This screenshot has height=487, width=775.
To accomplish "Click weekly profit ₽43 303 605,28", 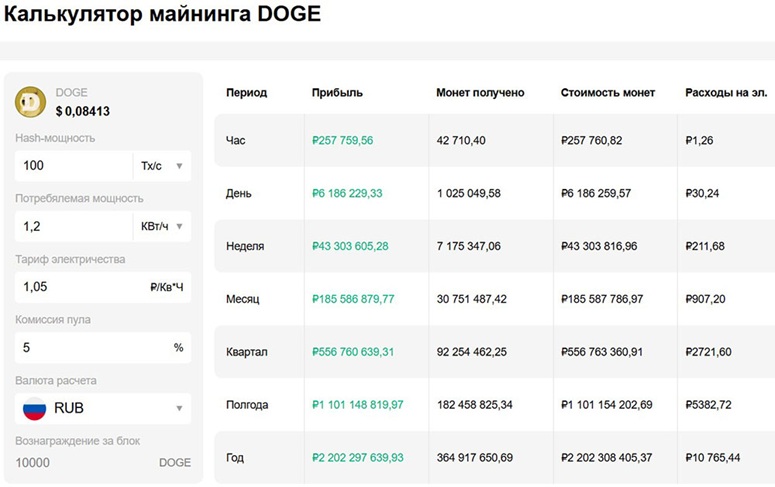I will (350, 246).
